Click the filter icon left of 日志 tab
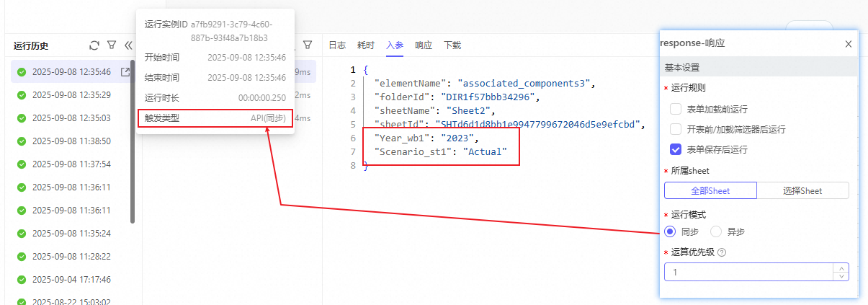 [x=308, y=45]
